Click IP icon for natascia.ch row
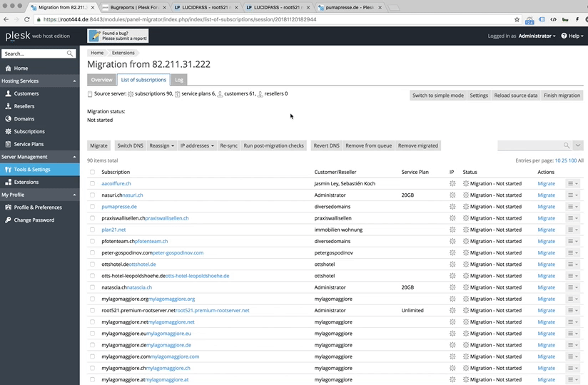The height and width of the screenshot is (385, 588). click(452, 287)
